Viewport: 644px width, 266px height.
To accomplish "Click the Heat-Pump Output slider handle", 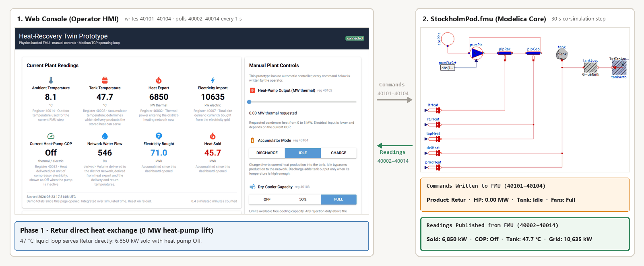I will pyautogui.click(x=249, y=102).
